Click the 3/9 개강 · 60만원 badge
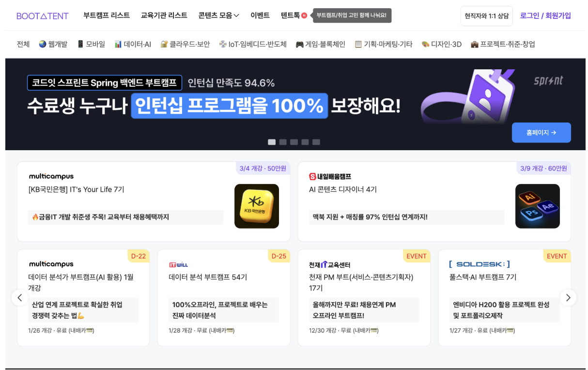Screen dimensions: 588x370 544,168
